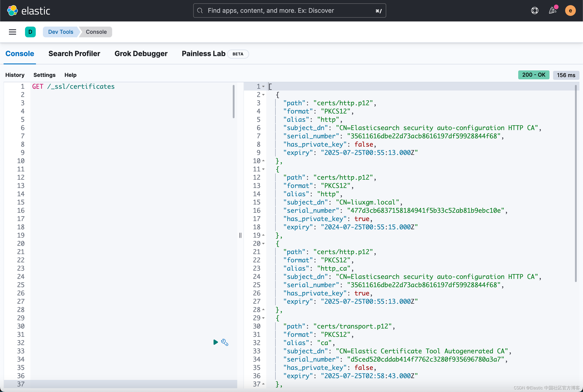This screenshot has height=392, width=583.
Task: Open the newsfeed celebration icon
Action: (x=552, y=11)
